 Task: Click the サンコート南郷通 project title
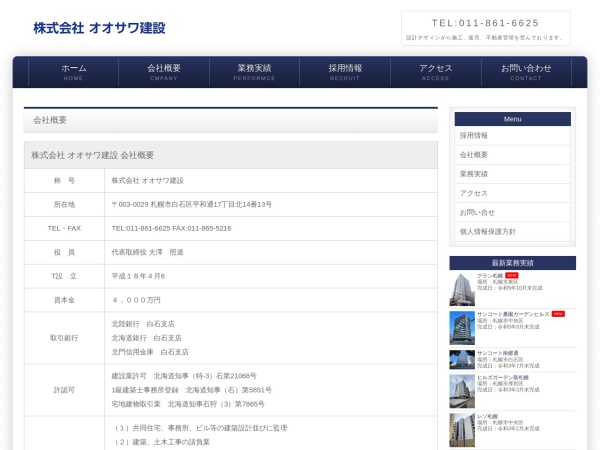[497, 353]
